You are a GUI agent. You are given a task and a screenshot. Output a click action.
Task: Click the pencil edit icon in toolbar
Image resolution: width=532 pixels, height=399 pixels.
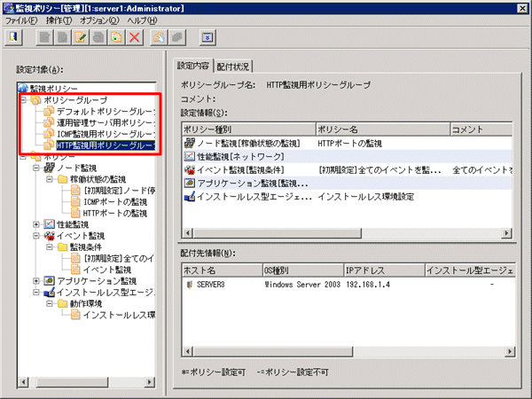[82, 38]
